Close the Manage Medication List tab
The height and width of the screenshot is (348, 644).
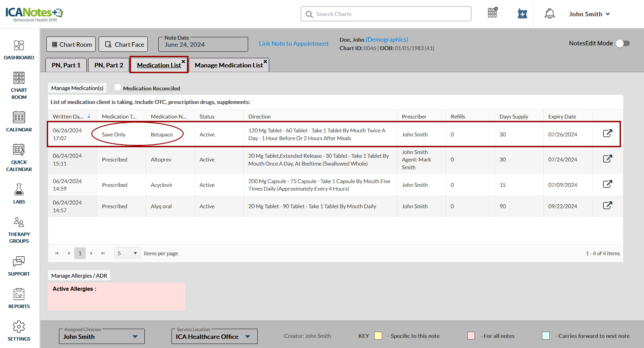tap(265, 61)
